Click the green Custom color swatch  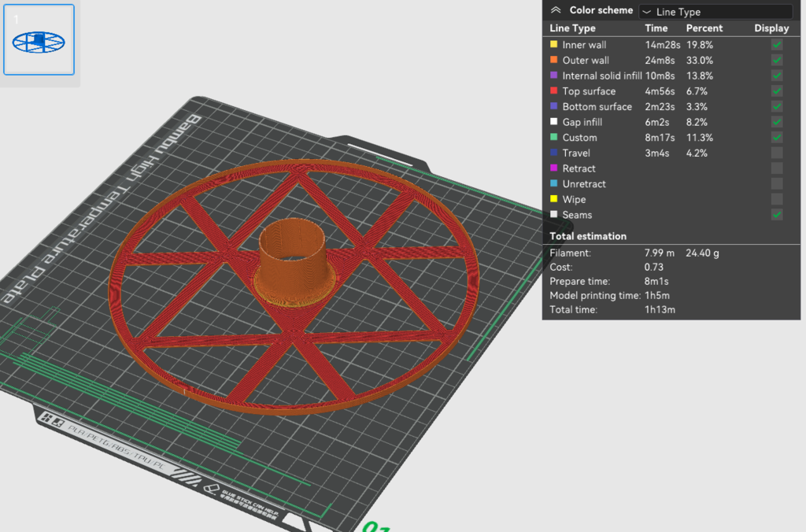point(553,137)
